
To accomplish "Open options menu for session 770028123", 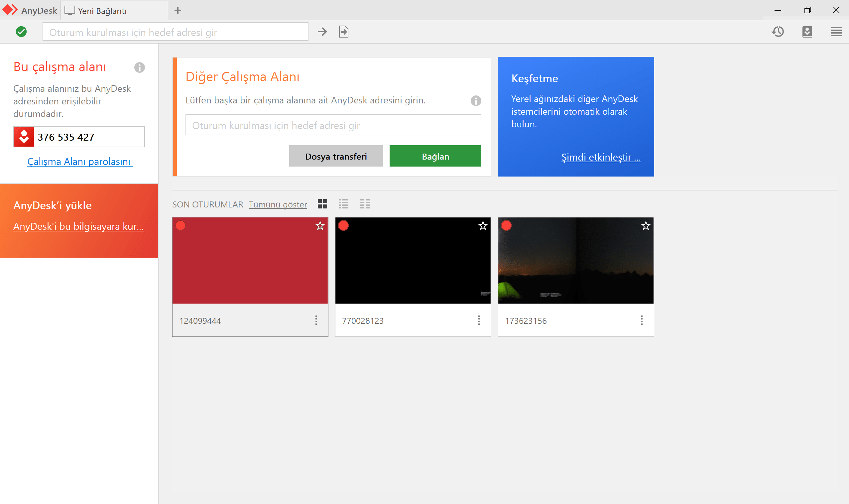I will pyautogui.click(x=479, y=320).
